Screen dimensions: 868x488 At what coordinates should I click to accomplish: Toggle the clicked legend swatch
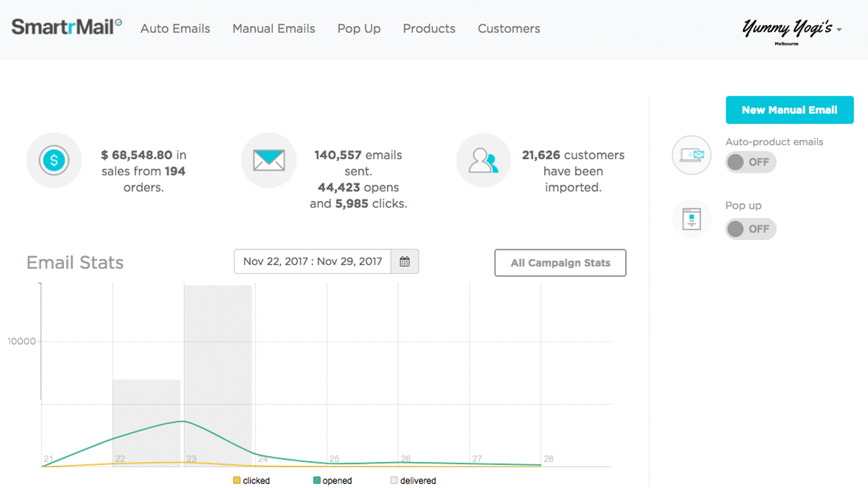tap(237, 480)
